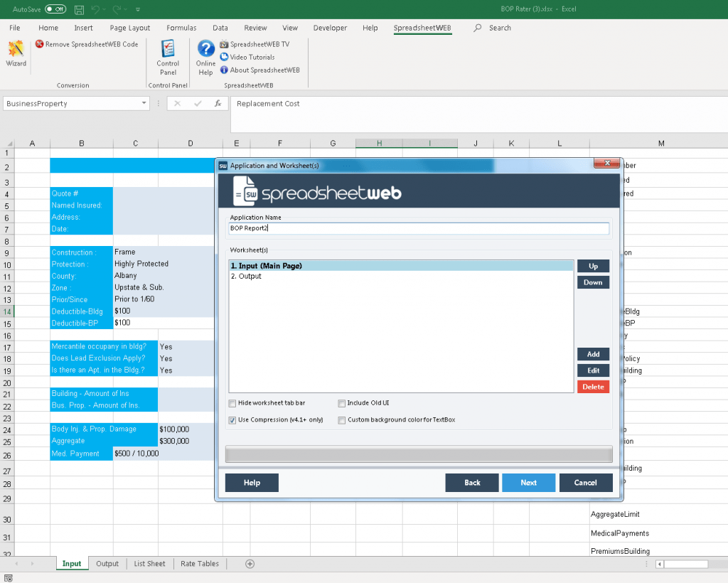The width and height of the screenshot is (728, 583).
Task: Click the Redo icon
Action: click(x=117, y=9)
